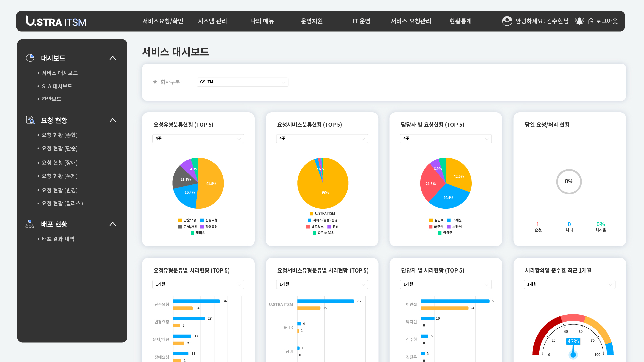Click the star icon beside 회사구분
The image size is (644, 362).
pos(155,82)
